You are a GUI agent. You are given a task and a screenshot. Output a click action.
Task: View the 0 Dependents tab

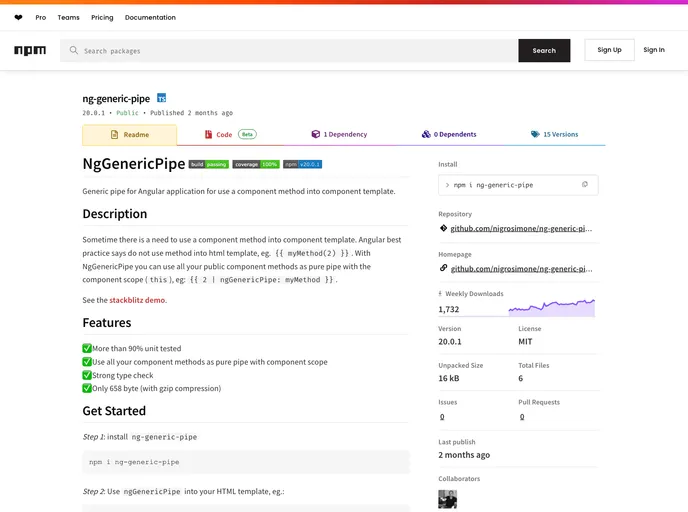coord(449,134)
